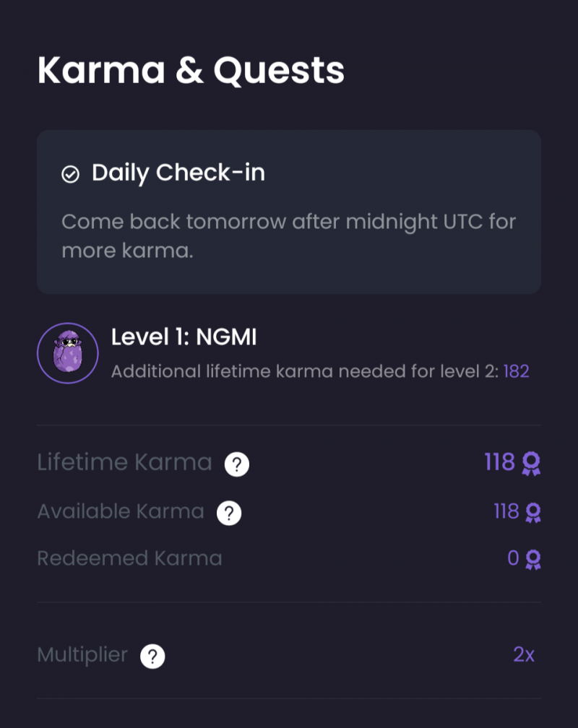Click the purple egg level avatar
This screenshot has width=578, height=728.
[x=68, y=353]
